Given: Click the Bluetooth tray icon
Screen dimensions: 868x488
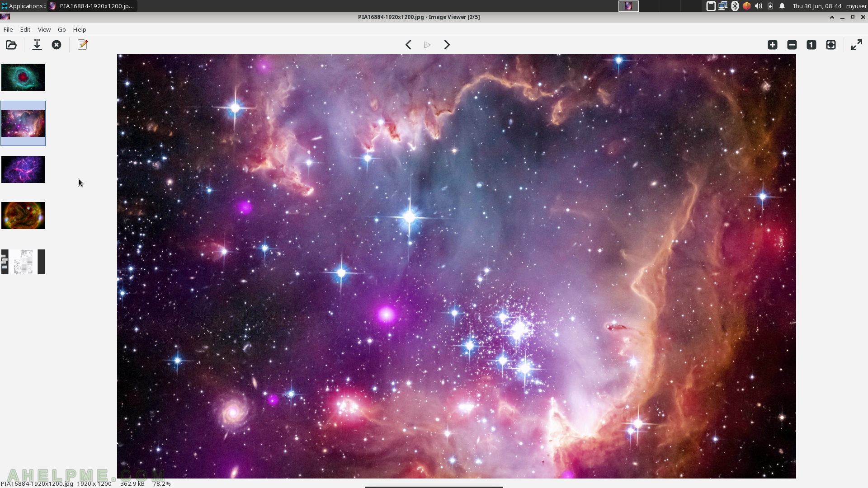Looking at the screenshot, I should (735, 6).
